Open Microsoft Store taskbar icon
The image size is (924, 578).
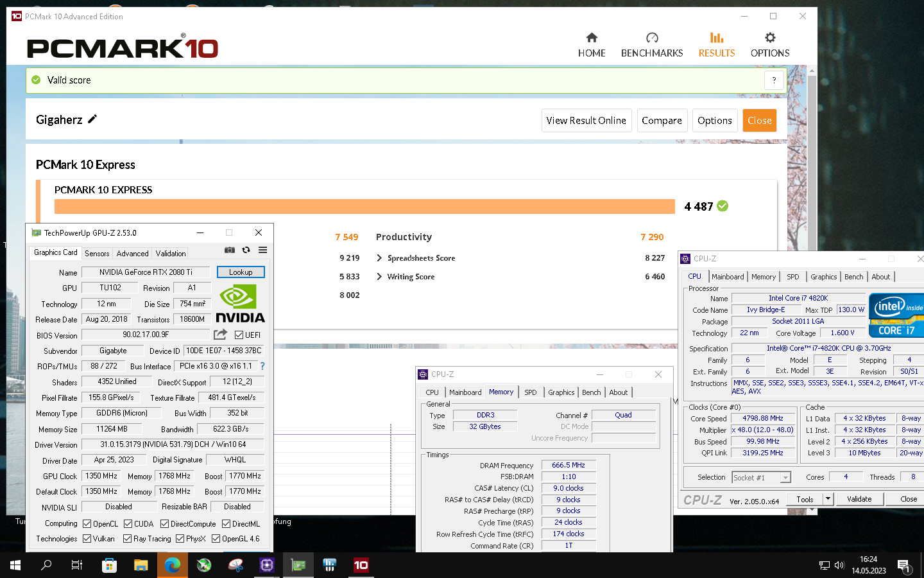(110, 565)
